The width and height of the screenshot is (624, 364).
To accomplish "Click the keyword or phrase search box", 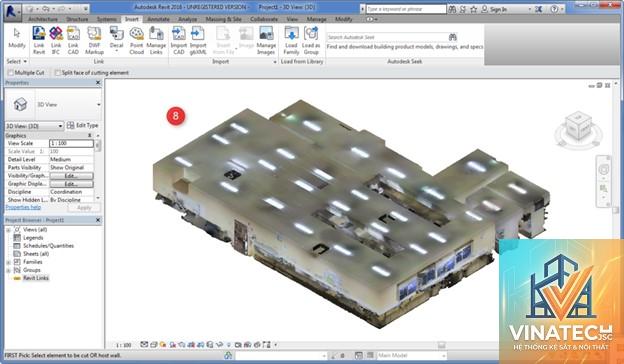I will pos(406,9).
